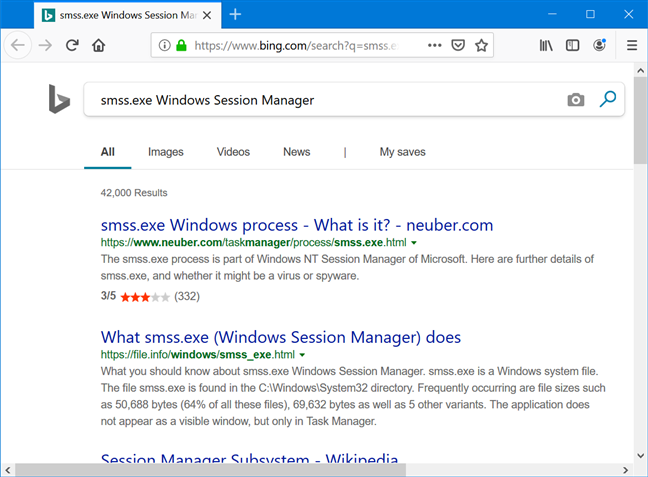
Task: Open the neuber.com smss.exe result
Action: 297,225
